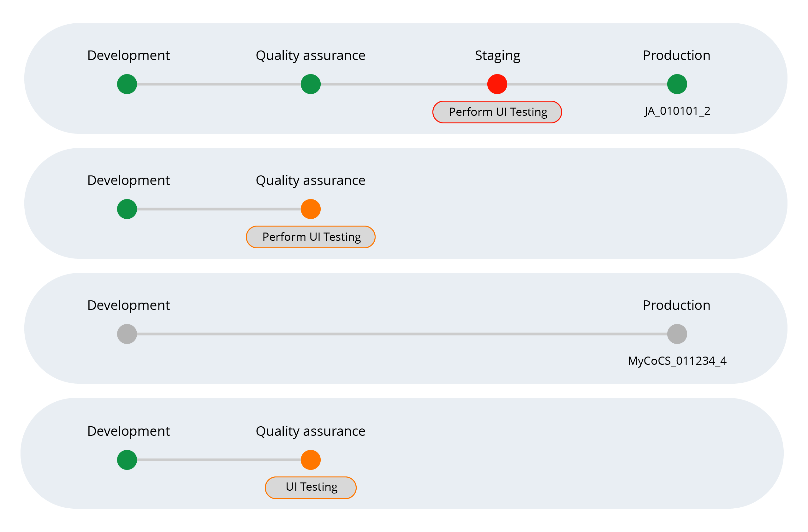
Task: Click the short UI Testing pill in bottom pipeline
Action: [311, 488]
